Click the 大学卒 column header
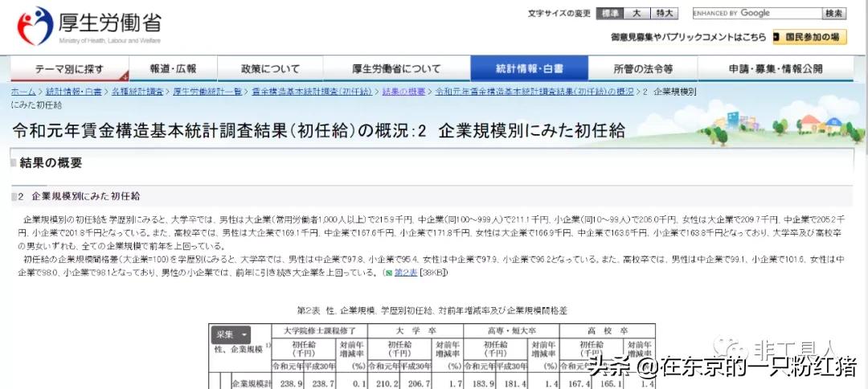Screen dimensions: 868x389 [415, 330]
